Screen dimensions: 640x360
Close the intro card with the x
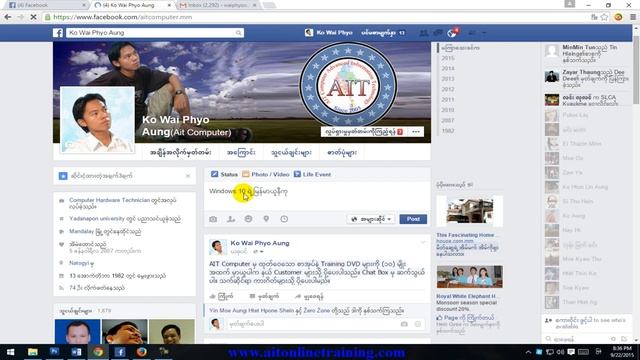pos(188,176)
